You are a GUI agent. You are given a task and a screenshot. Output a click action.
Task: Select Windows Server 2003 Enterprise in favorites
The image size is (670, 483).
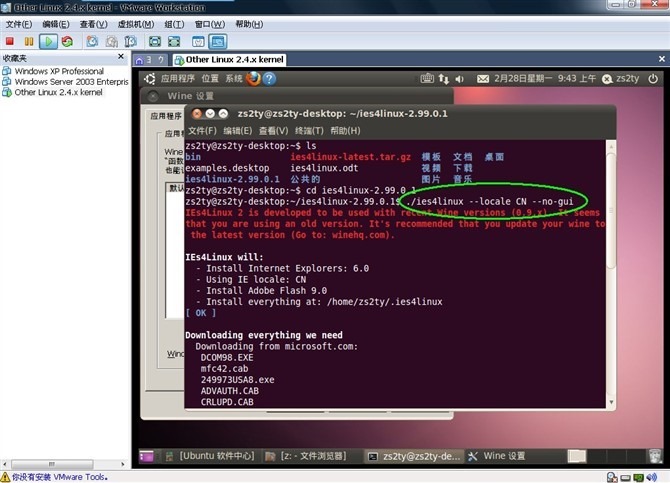tap(71, 82)
